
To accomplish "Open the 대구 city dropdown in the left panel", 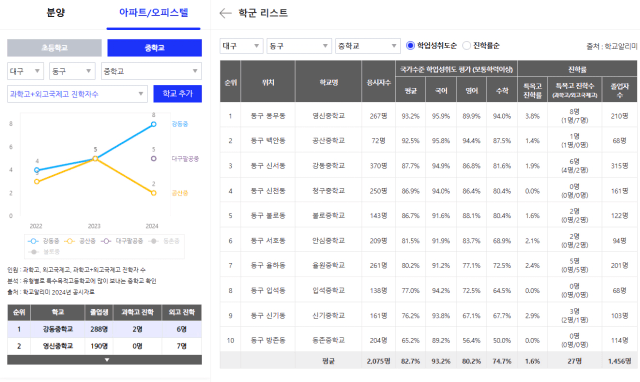I will [x=25, y=71].
